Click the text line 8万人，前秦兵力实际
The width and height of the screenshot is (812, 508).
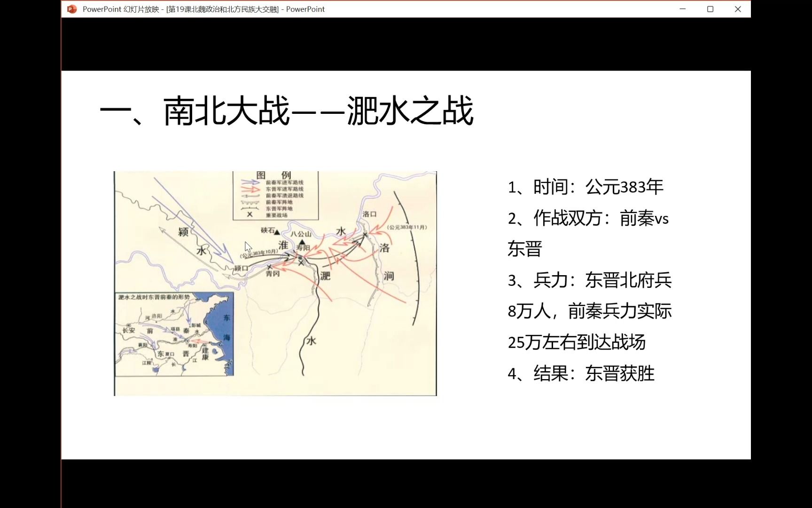590,311
